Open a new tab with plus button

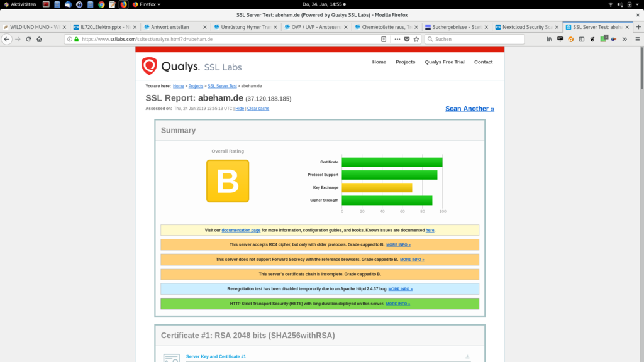pyautogui.click(x=638, y=26)
